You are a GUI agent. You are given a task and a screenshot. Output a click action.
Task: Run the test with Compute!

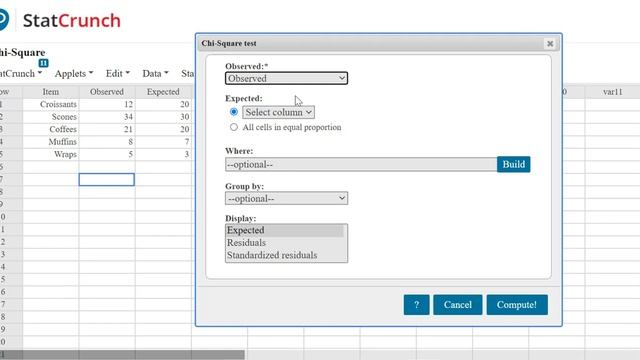[517, 305]
